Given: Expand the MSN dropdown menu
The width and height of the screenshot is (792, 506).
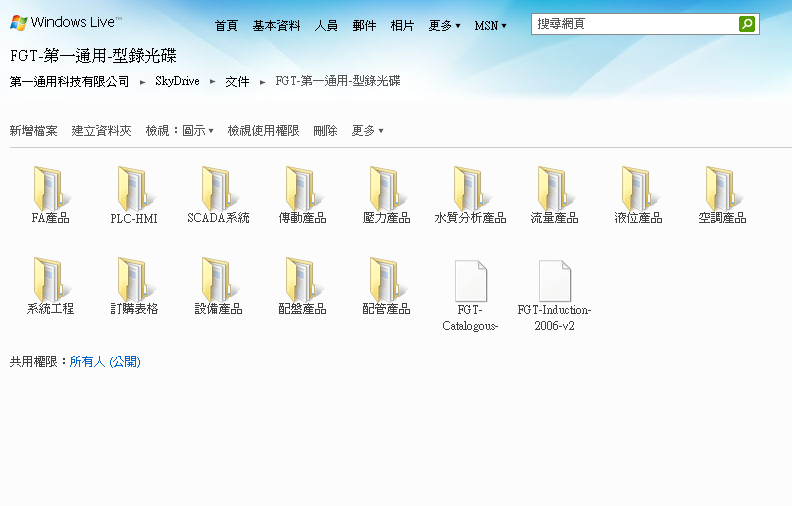Looking at the screenshot, I should (490, 26).
